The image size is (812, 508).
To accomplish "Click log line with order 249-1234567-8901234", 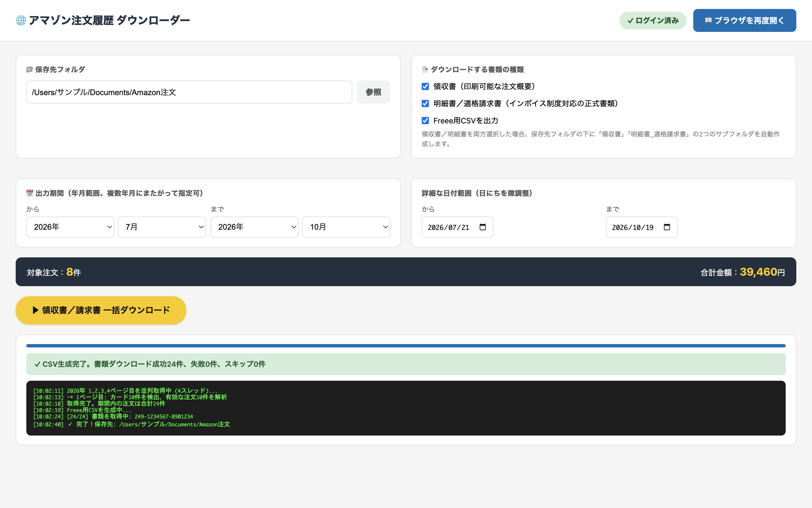I will coord(113,417).
